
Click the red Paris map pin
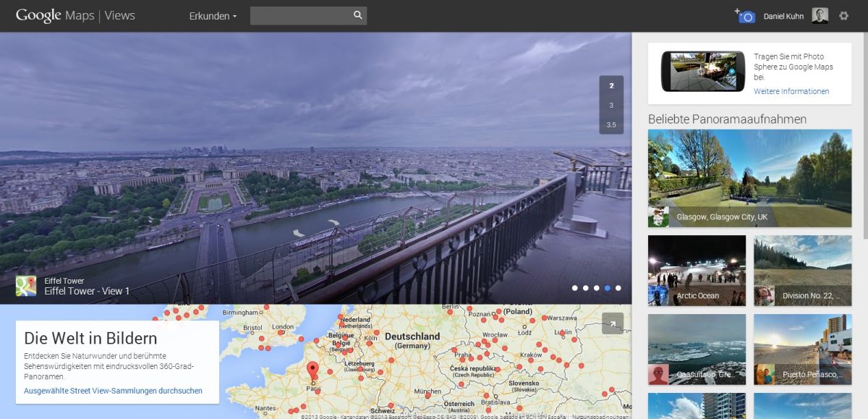(x=312, y=370)
